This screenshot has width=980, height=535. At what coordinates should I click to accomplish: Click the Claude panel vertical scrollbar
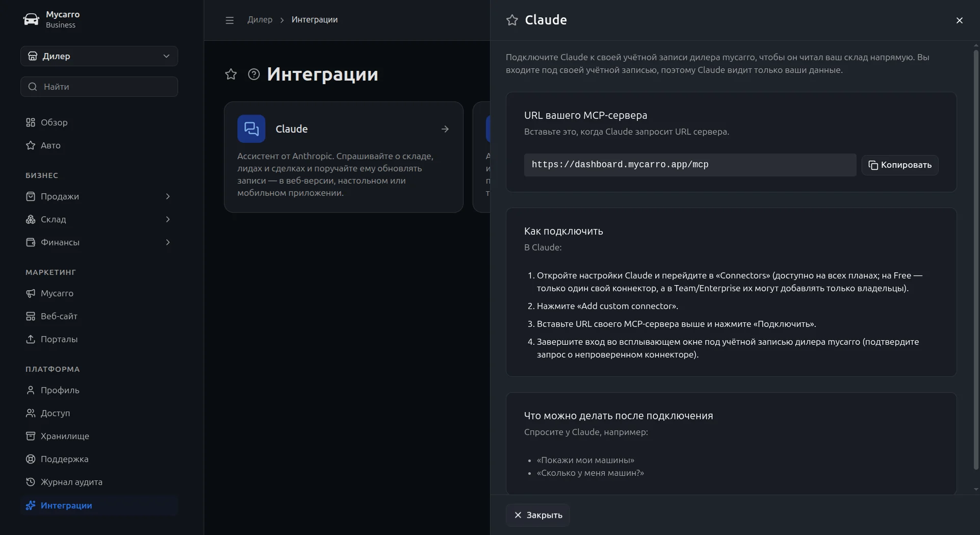(976, 260)
